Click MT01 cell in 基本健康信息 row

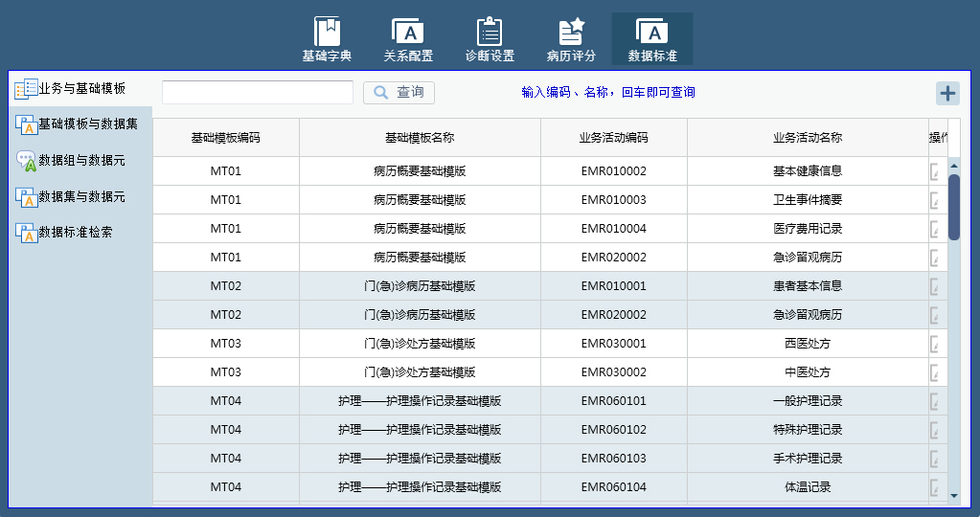(226, 171)
